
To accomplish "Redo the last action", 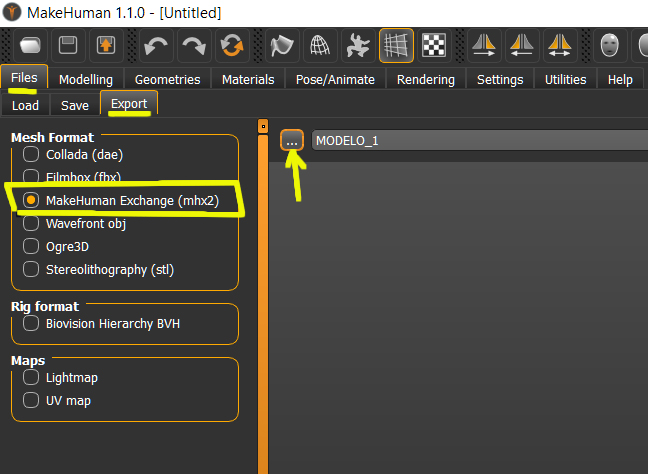I will click(x=194, y=45).
